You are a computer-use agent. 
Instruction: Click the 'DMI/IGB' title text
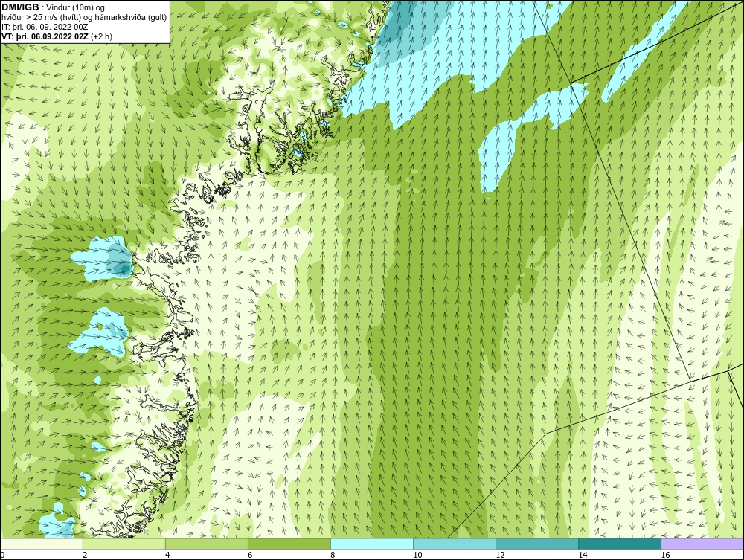point(20,7)
